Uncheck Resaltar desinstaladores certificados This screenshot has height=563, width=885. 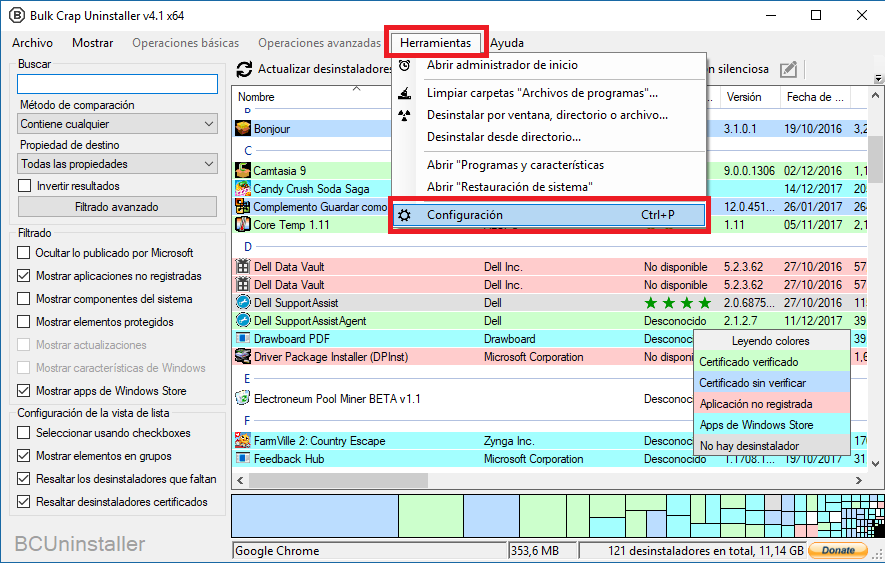(x=24, y=501)
